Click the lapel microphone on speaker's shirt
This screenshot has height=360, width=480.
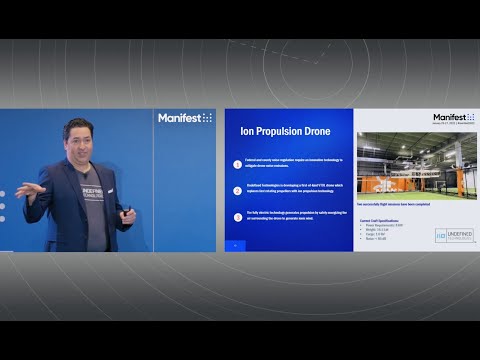point(85,175)
